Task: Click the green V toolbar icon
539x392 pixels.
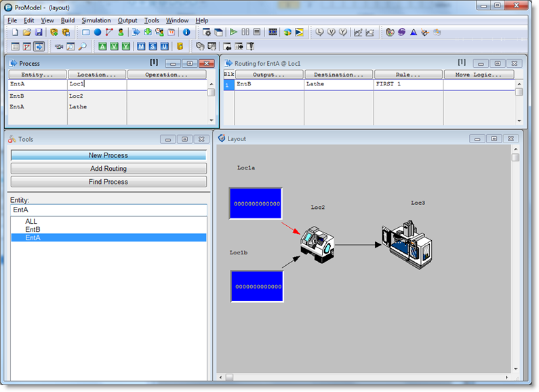Action: (114, 46)
